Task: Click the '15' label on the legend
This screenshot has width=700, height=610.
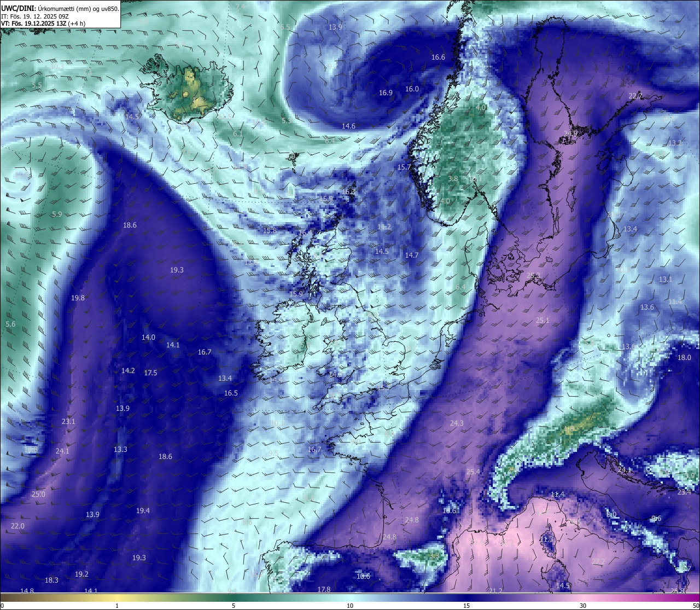Action: pos(466,606)
